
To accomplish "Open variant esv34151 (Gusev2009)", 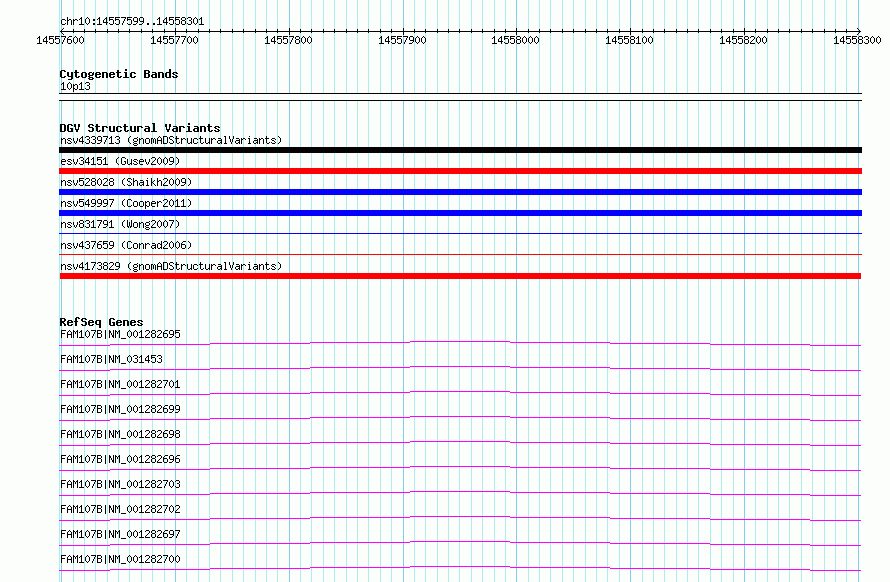I will click(x=120, y=161).
